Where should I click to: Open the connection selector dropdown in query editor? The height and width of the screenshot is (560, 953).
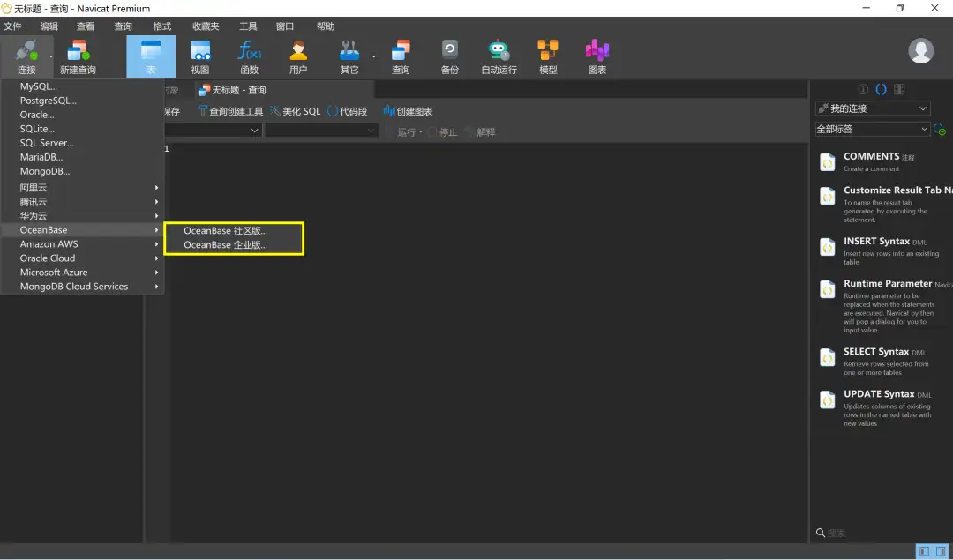[213, 131]
